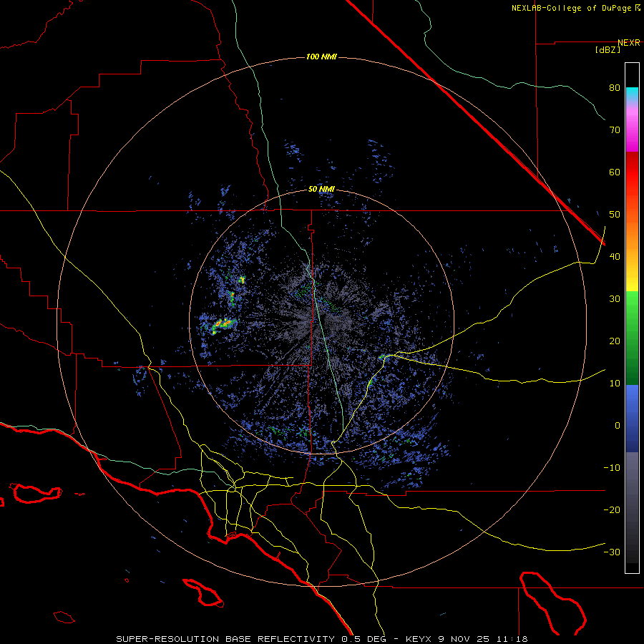Select the -10 dBZ scale value
The width and height of the screenshot is (644, 644).
(x=612, y=467)
